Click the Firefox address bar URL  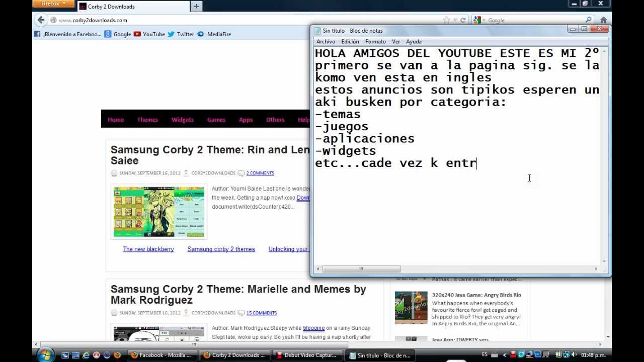93,20
